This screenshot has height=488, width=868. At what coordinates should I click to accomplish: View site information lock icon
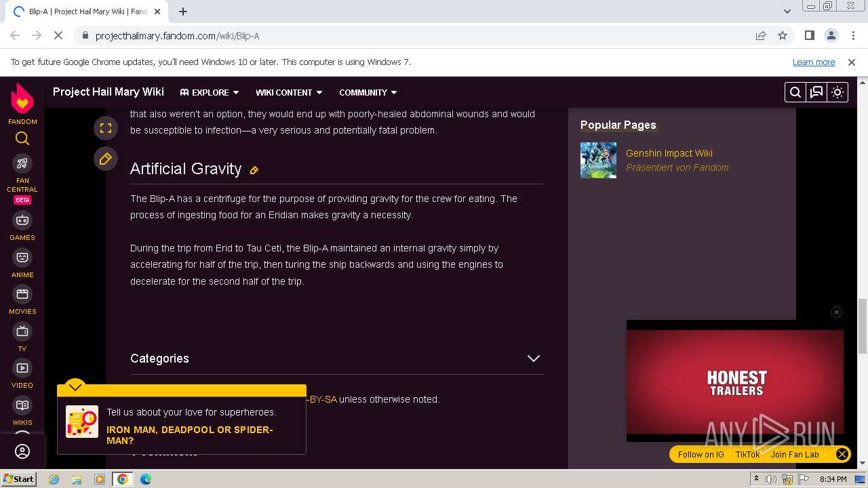tap(85, 35)
